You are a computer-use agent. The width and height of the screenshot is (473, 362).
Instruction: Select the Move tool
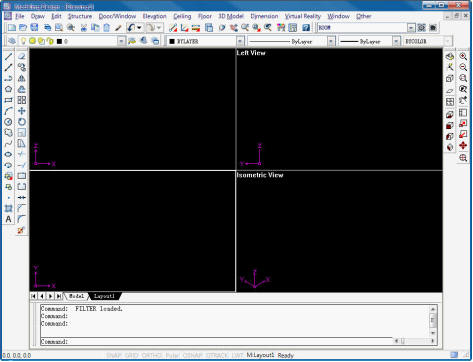coord(22,111)
